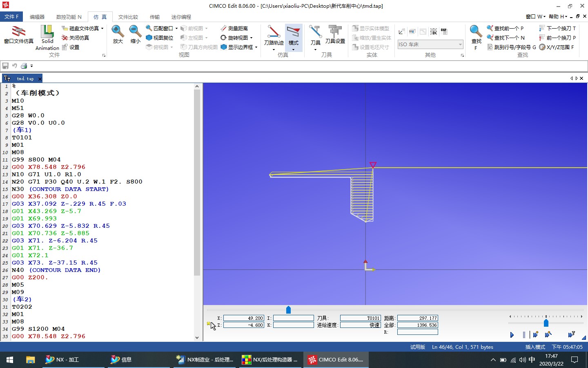The width and height of the screenshot is (588, 368).
Task: Close the tmd.tap document tab
Action: pyautogui.click(x=40, y=79)
